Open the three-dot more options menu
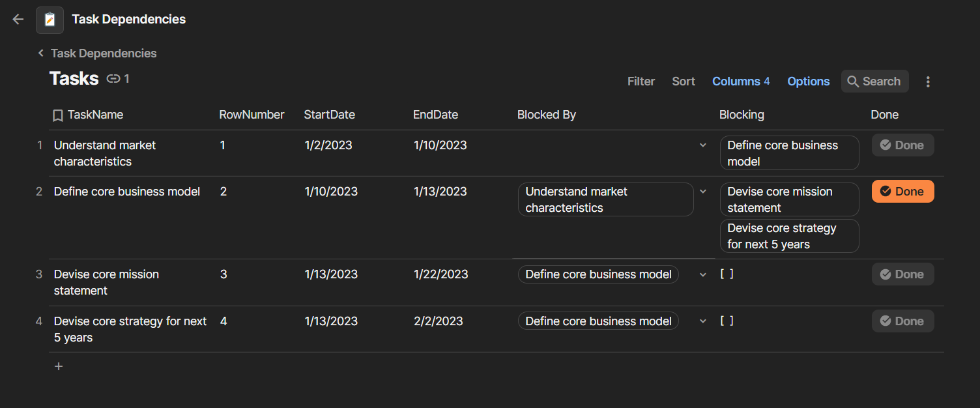 coord(928,81)
